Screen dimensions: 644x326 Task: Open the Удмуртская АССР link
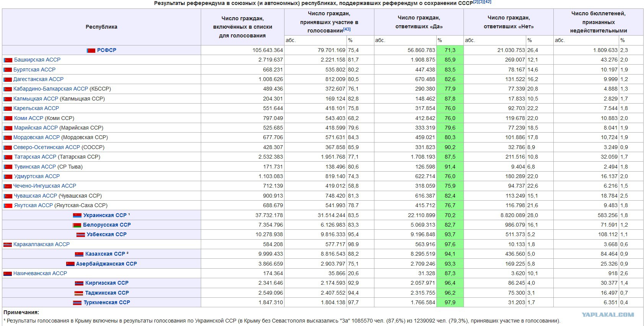pyautogui.click(x=37, y=176)
